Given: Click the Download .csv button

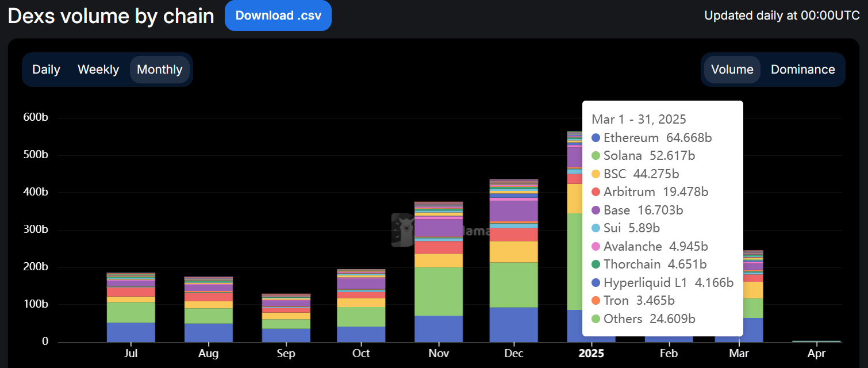Looking at the screenshot, I should pos(278,16).
